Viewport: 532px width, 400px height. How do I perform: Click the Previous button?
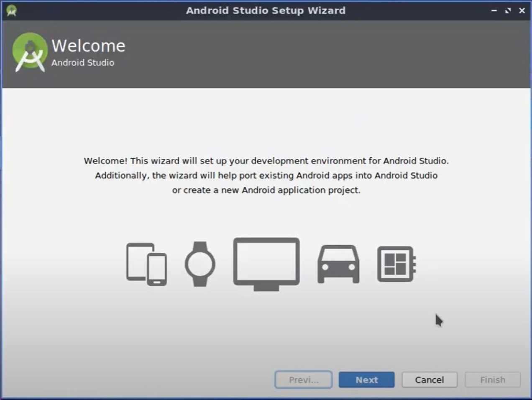pyautogui.click(x=304, y=380)
